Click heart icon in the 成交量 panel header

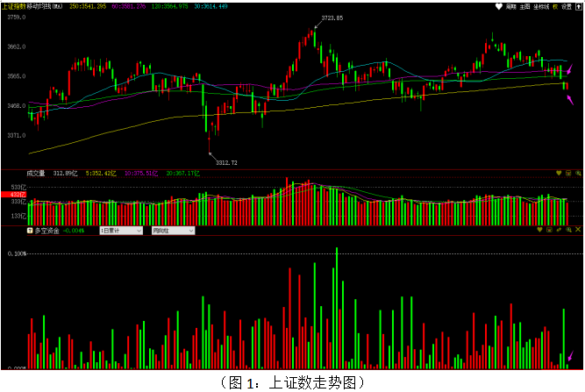[559, 174]
